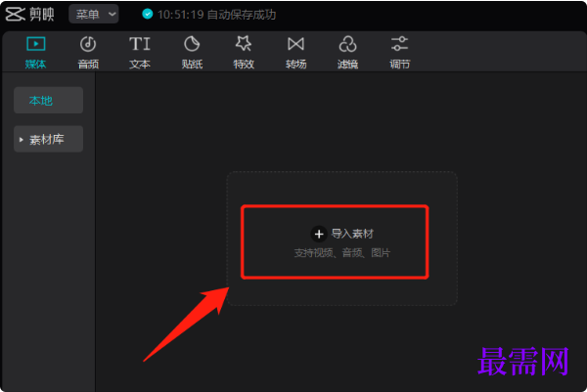Open the 文本 (Text) tab
This screenshot has width=587, height=392.
pyautogui.click(x=140, y=53)
